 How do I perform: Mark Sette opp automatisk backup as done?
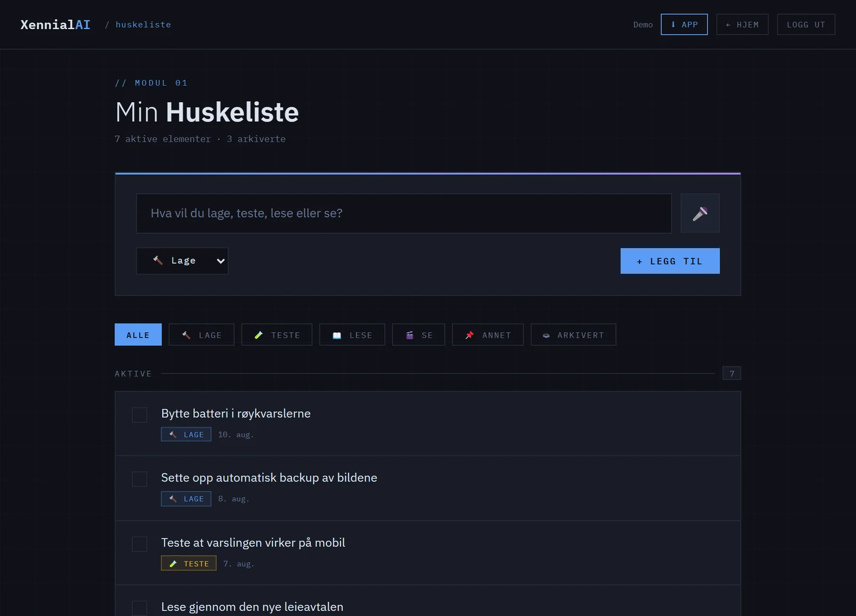tap(140, 479)
